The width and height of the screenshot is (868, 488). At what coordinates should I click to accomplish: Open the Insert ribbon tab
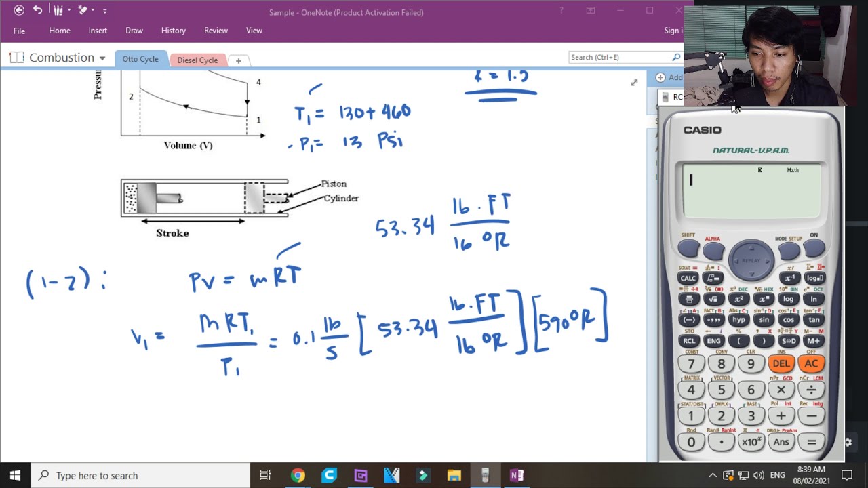pos(98,30)
